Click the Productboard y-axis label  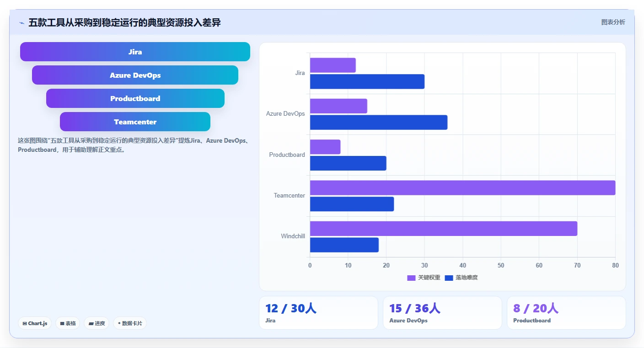(x=287, y=155)
